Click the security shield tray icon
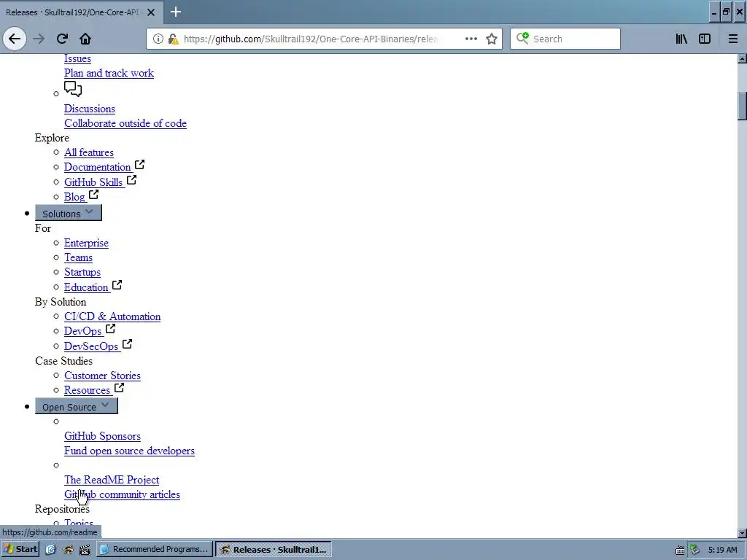Viewport: 747px width, 560px height. pyautogui.click(x=694, y=550)
